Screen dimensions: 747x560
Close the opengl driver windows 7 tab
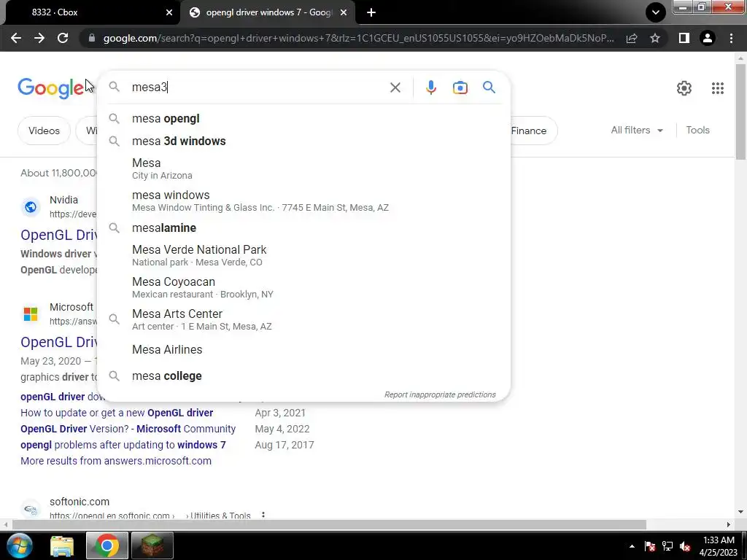pos(343,12)
